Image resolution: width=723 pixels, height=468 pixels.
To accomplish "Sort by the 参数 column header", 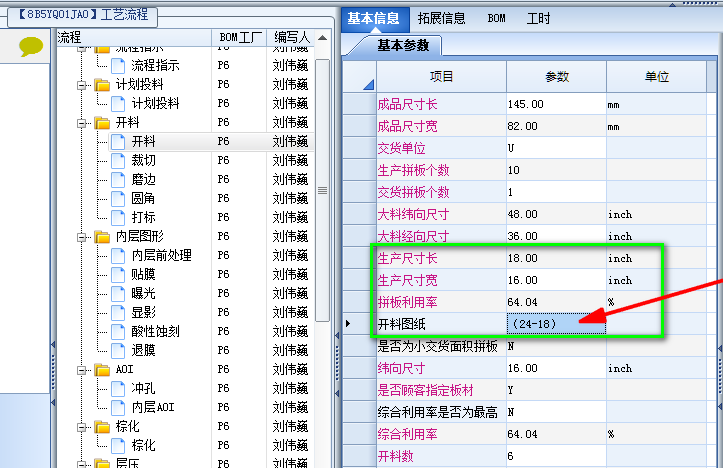I will (557, 77).
